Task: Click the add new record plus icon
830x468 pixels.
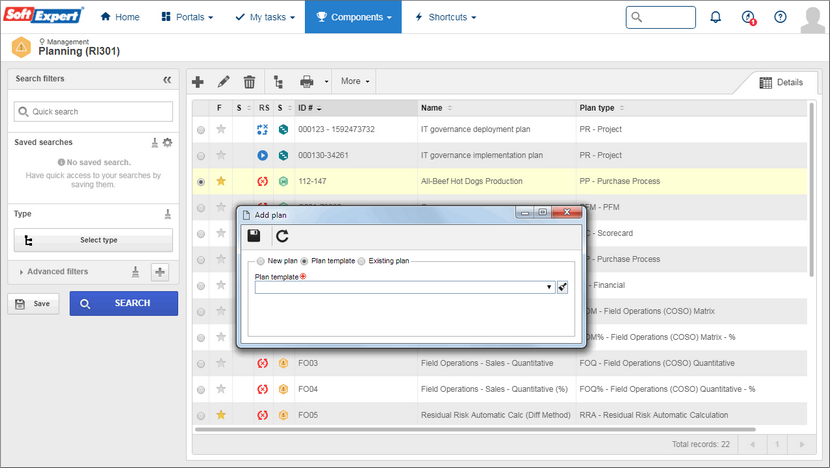Action: pos(198,82)
